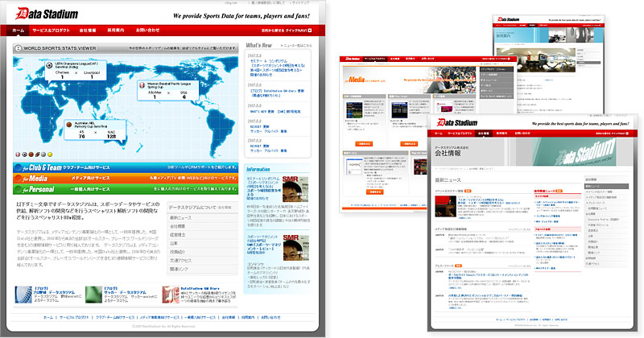
Task: Click the お問い合わせ link in the main page footer
Action: [x=270, y=317]
